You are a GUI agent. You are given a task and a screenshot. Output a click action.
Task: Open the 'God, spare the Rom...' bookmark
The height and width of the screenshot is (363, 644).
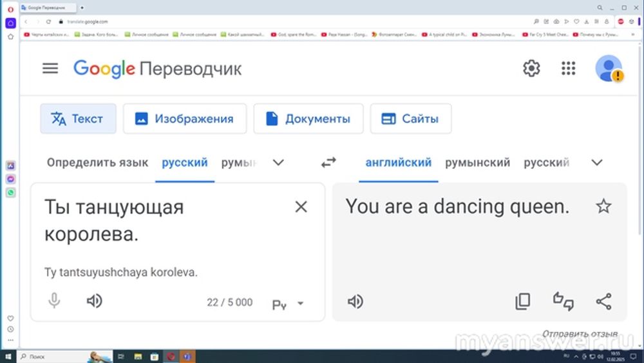[294, 35]
